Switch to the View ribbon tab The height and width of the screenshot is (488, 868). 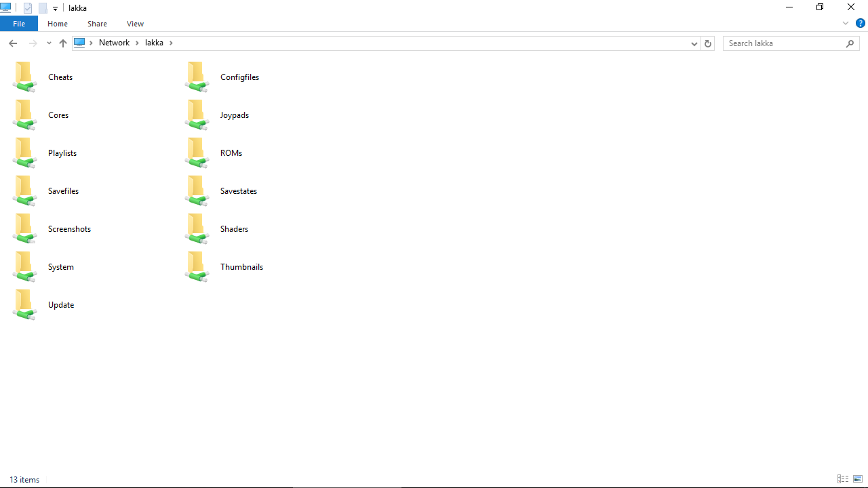(x=135, y=24)
